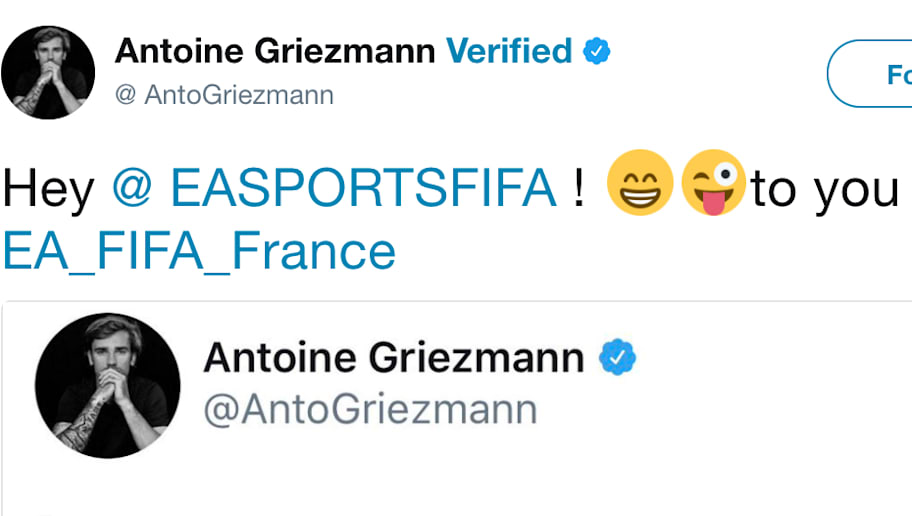
Task: Click the 'to you' text in the tweet
Action: pyautogui.click(x=825, y=190)
